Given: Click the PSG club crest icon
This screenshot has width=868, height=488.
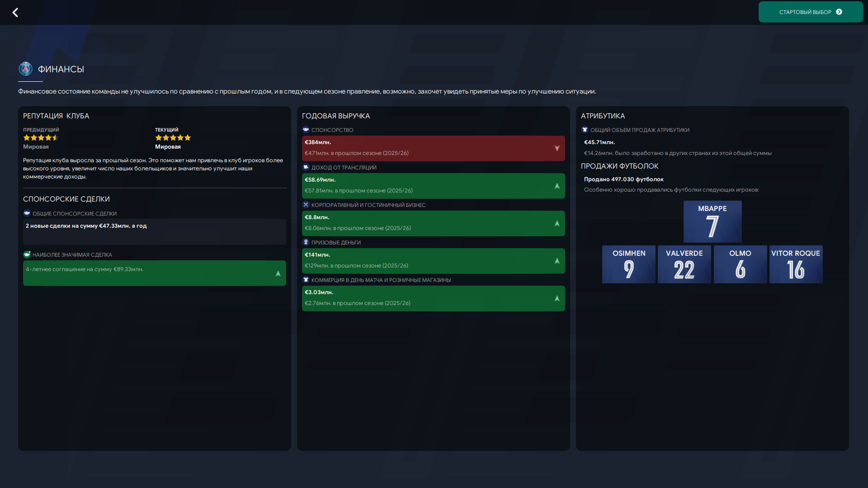Looking at the screenshot, I should [26, 69].
